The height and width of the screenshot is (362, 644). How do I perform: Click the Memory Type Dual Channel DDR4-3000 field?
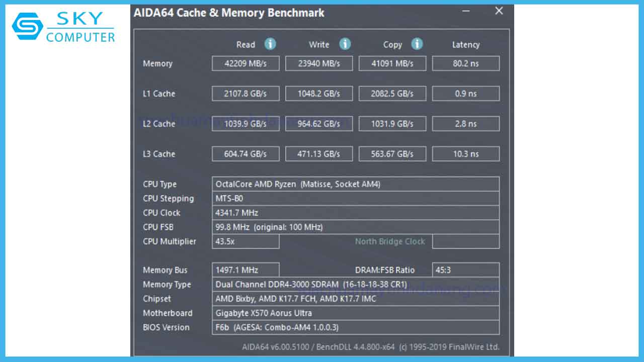(356, 284)
